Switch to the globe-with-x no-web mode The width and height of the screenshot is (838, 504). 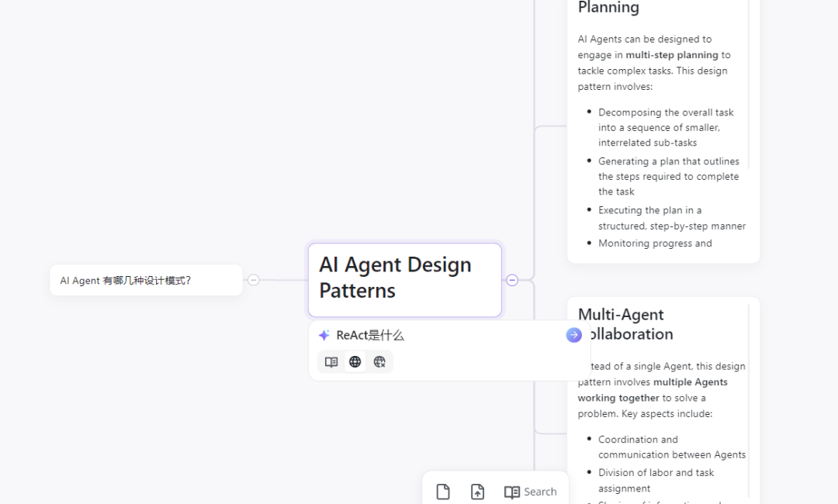tap(379, 362)
